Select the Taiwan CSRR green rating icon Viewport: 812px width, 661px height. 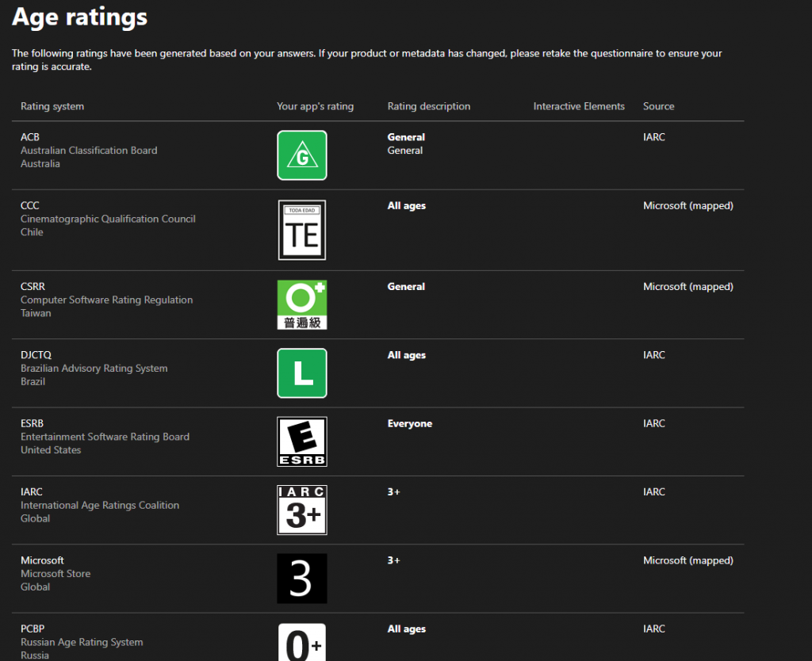(301, 304)
